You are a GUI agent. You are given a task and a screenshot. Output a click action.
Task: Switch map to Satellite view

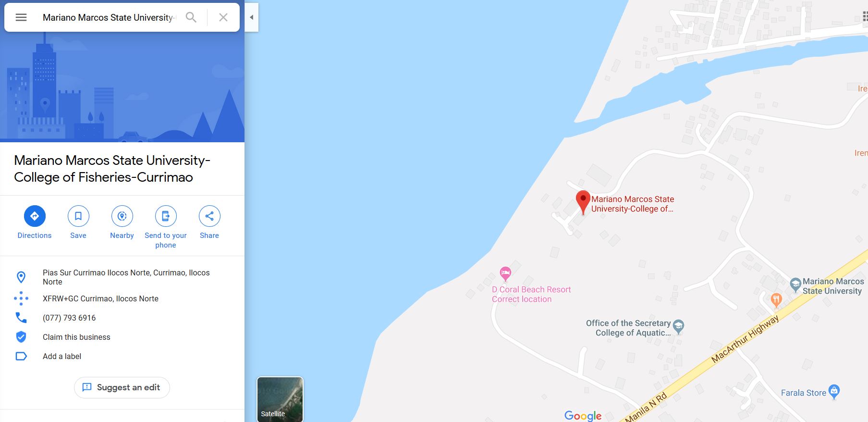coord(280,399)
